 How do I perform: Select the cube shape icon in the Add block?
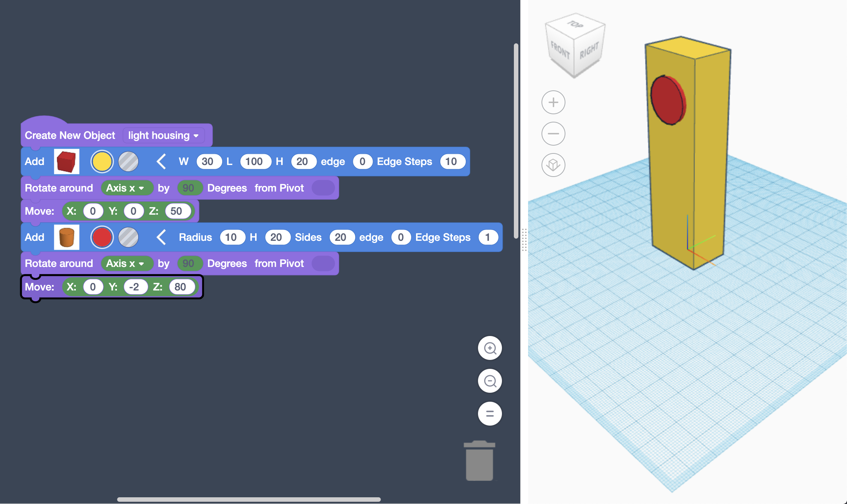(66, 161)
